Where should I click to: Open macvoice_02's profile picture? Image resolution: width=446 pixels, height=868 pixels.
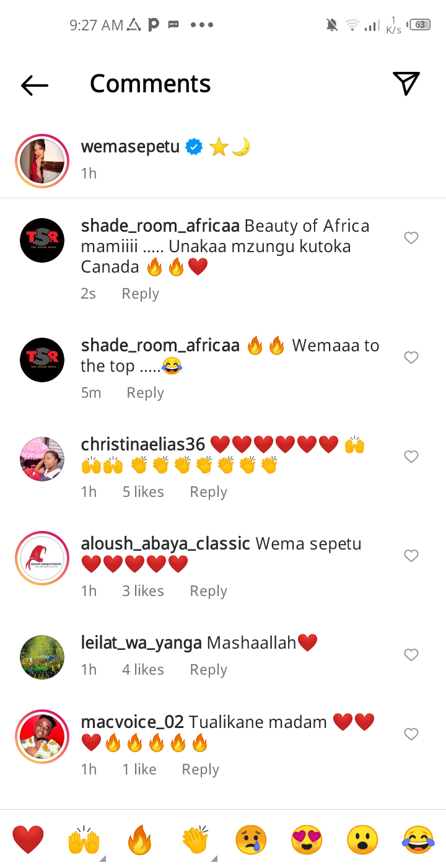(42, 736)
